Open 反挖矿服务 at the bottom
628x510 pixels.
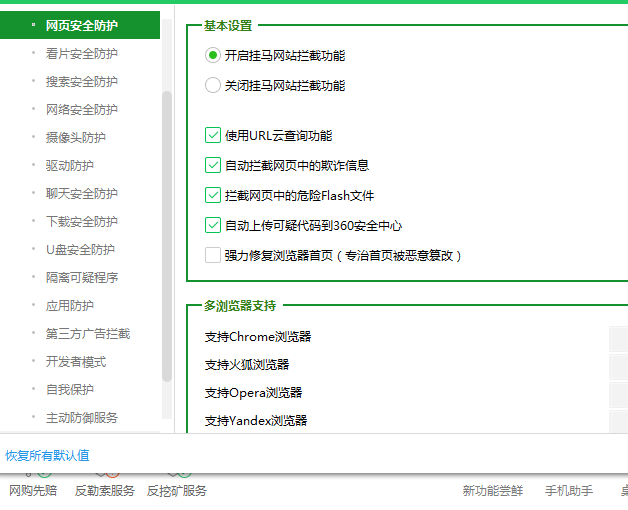tap(177, 491)
